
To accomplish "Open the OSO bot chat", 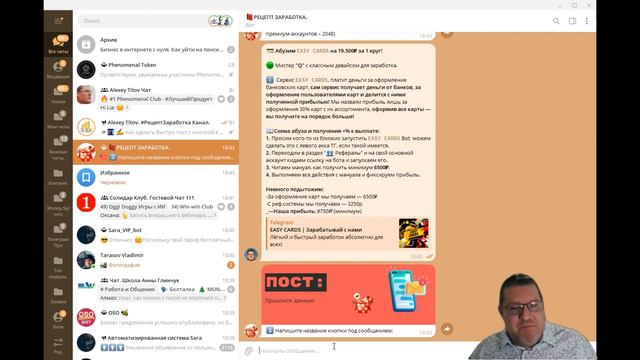I will tap(156, 318).
